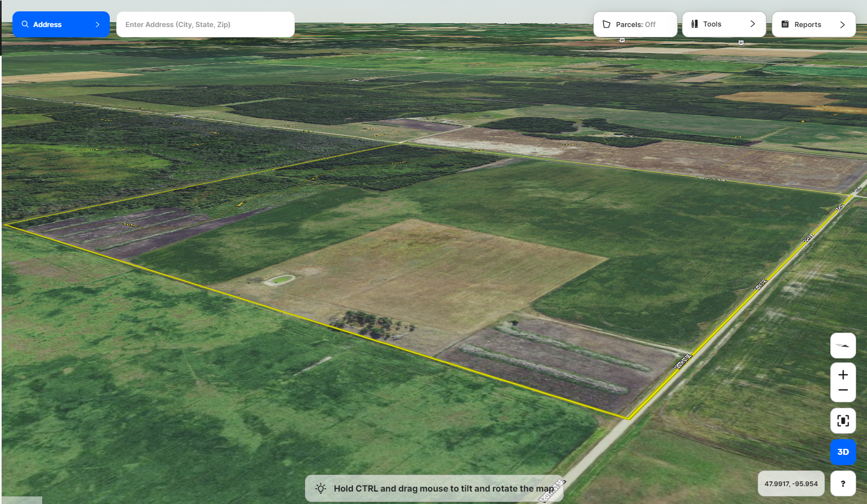
Task: Focus the Enter Address input field
Action: click(206, 24)
